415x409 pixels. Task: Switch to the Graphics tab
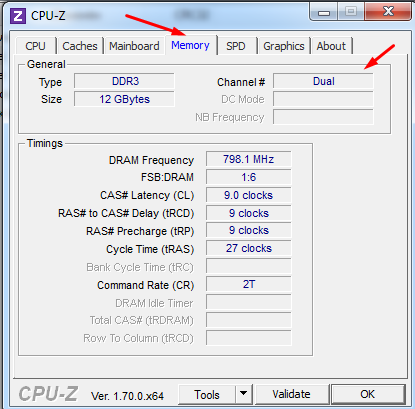tap(284, 46)
